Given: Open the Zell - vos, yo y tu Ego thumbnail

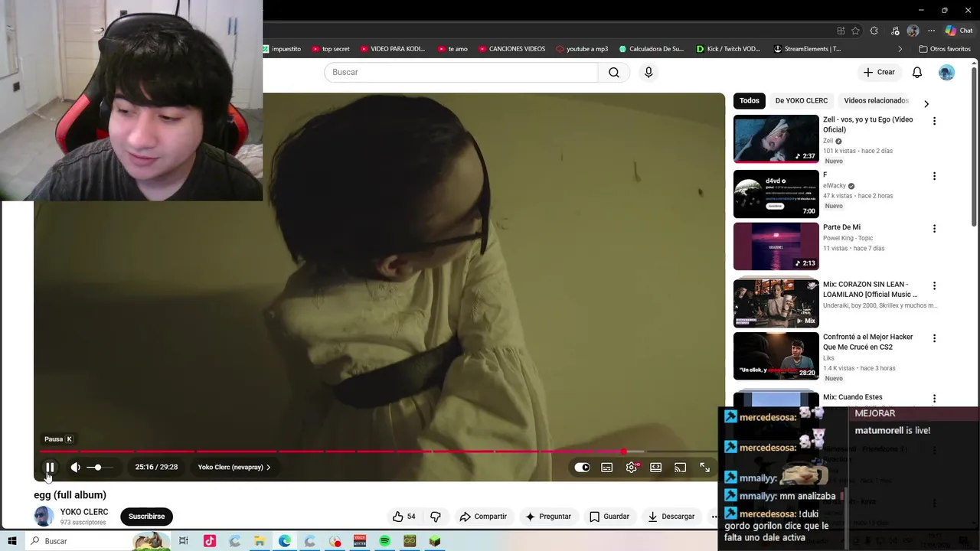Looking at the screenshot, I should click(776, 139).
